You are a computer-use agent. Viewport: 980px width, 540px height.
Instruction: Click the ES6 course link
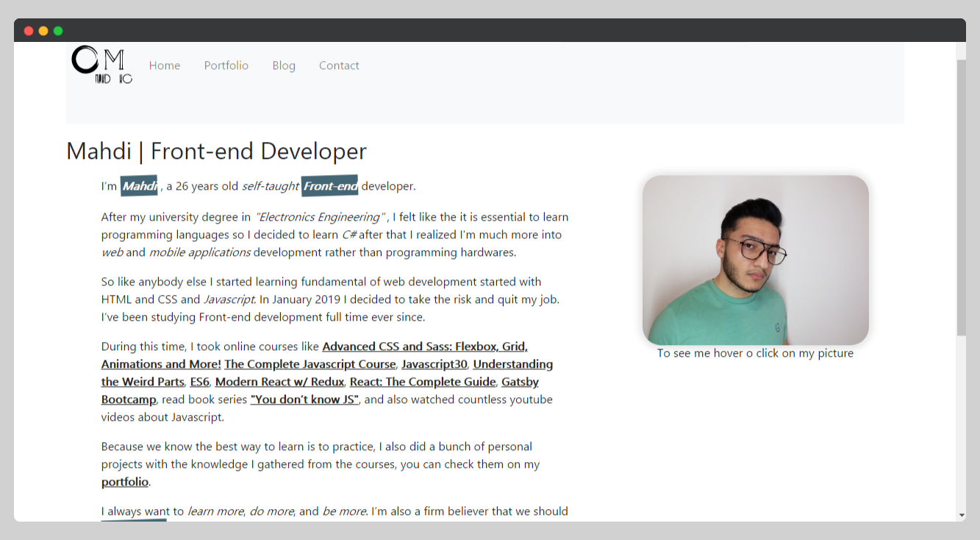point(200,382)
